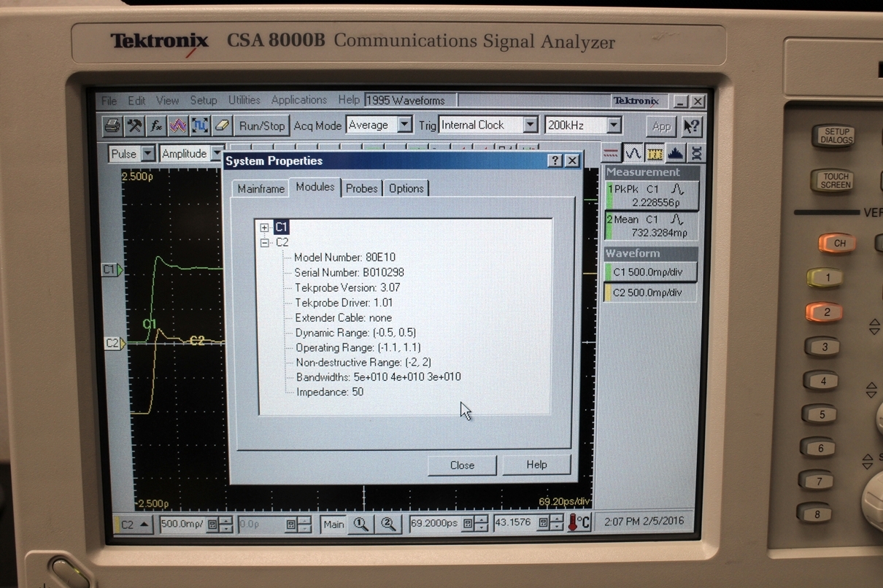Open the File menu
Viewport: 883px width, 588px height.
point(109,101)
